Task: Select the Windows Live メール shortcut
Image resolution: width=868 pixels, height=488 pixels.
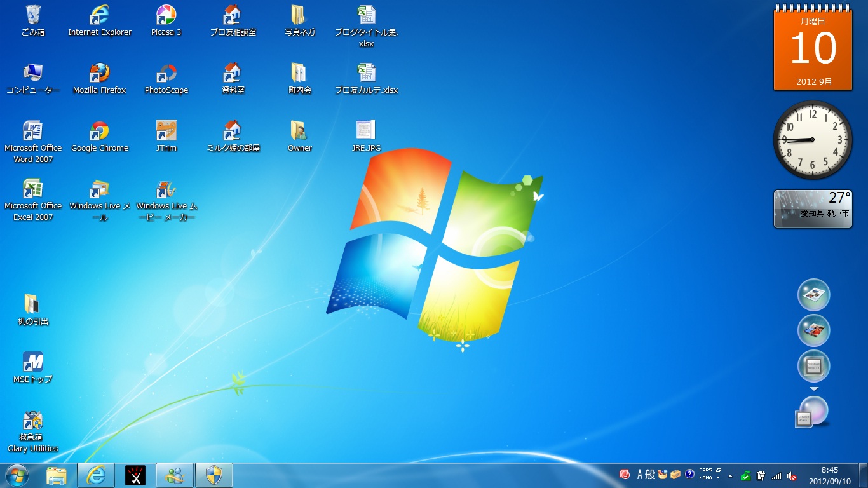Action: click(x=100, y=200)
